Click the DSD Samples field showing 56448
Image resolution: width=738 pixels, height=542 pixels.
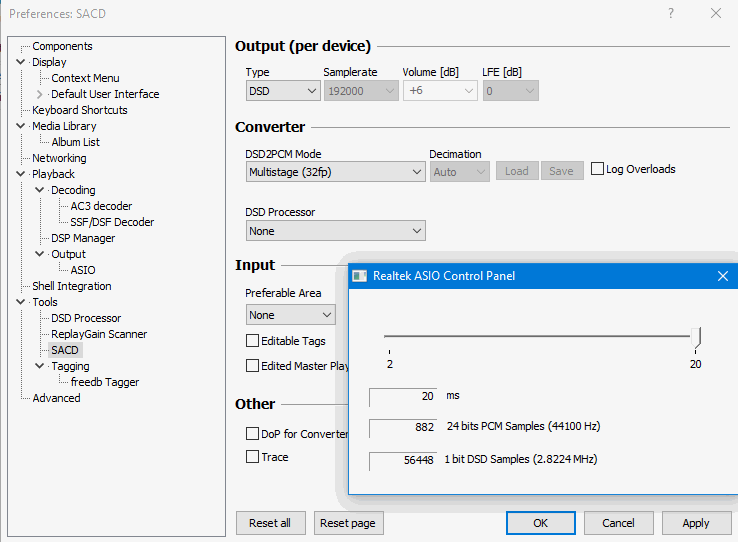point(403,460)
